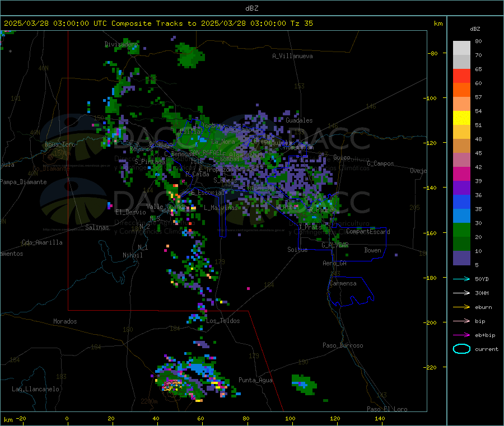Click the '50YD' legend label
The height and width of the screenshot is (426, 504).
(482, 279)
